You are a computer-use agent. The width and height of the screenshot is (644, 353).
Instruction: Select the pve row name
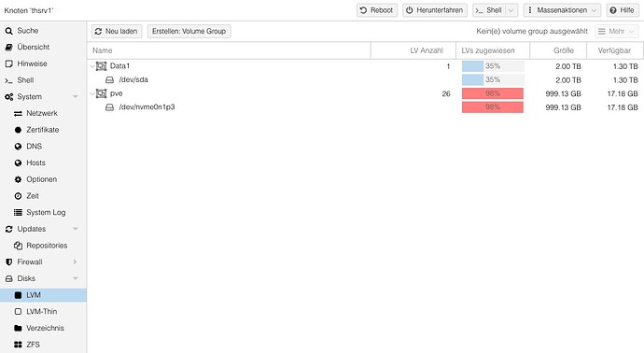click(117, 93)
